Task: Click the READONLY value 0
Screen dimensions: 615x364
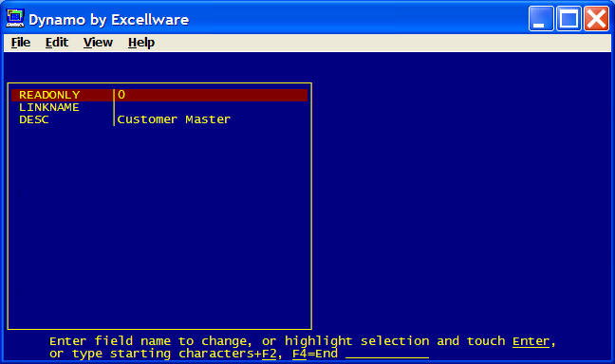Action: [x=121, y=95]
